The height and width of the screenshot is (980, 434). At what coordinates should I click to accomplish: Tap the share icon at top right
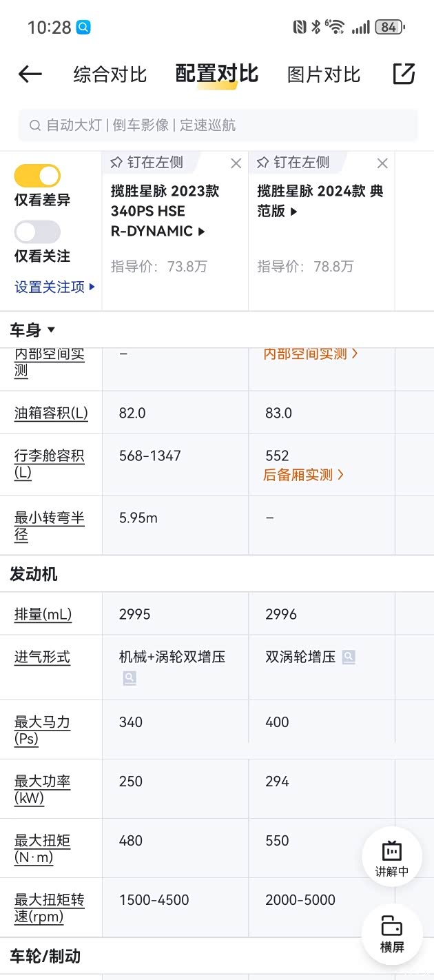(404, 74)
